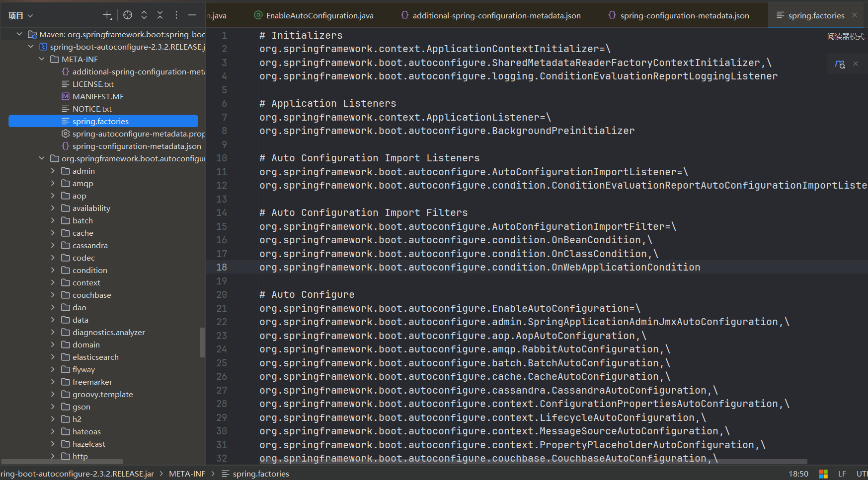The image size is (868, 480).
Task: Select the spring.factories editor tab
Action: pos(816,15)
